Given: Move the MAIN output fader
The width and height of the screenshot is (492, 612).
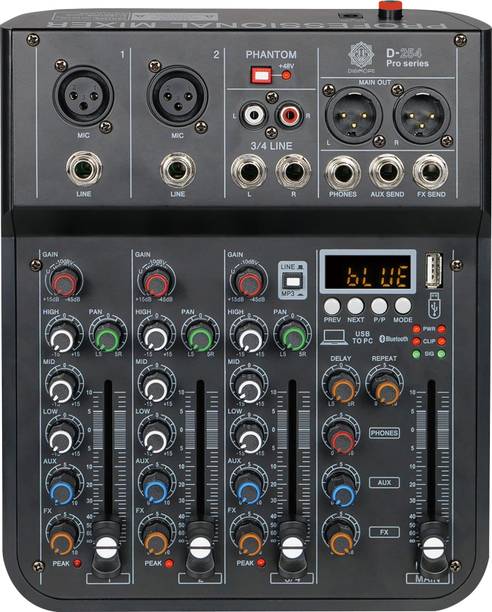Looking at the screenshot, I should [x=433, y=546].
